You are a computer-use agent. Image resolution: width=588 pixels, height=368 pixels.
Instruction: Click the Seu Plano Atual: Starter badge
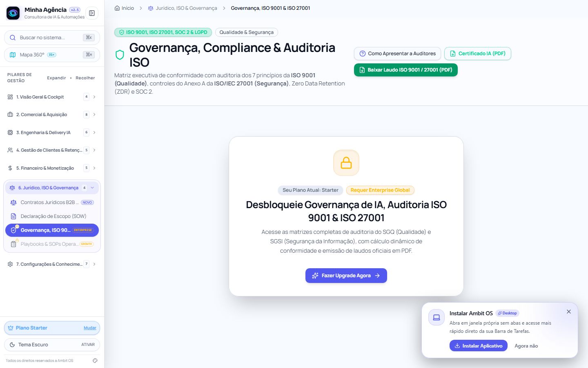[x=310, y=190]
